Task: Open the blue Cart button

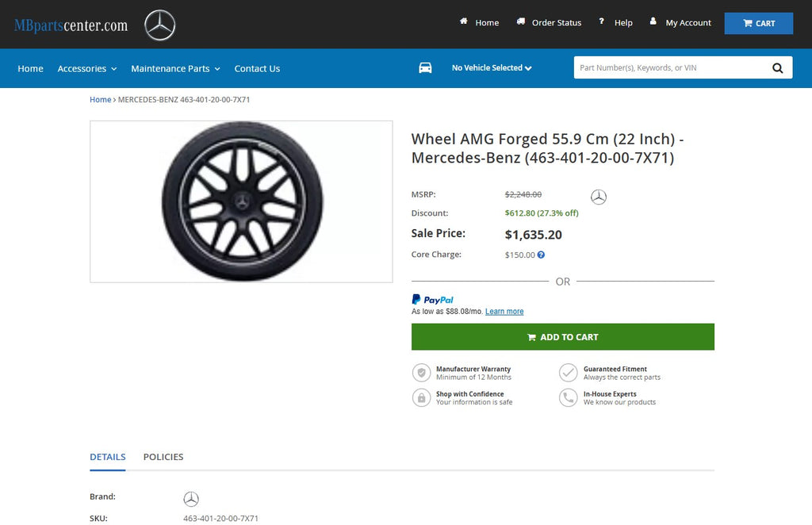Action: (x=758, y=23)
